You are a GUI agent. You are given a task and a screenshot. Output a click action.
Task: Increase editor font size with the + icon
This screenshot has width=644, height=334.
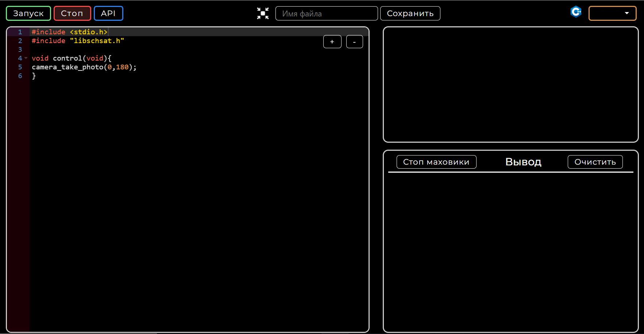click(x=332, y=42)
